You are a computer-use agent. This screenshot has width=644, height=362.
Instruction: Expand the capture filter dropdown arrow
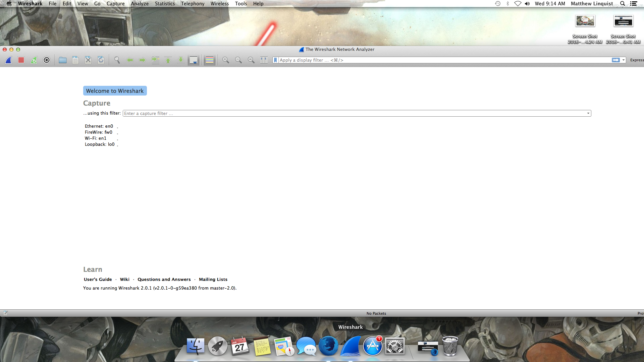588,113
